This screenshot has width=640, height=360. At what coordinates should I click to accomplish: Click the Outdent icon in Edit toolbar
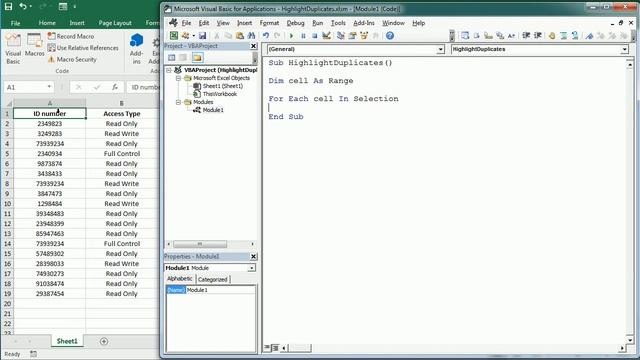(538, 36)
